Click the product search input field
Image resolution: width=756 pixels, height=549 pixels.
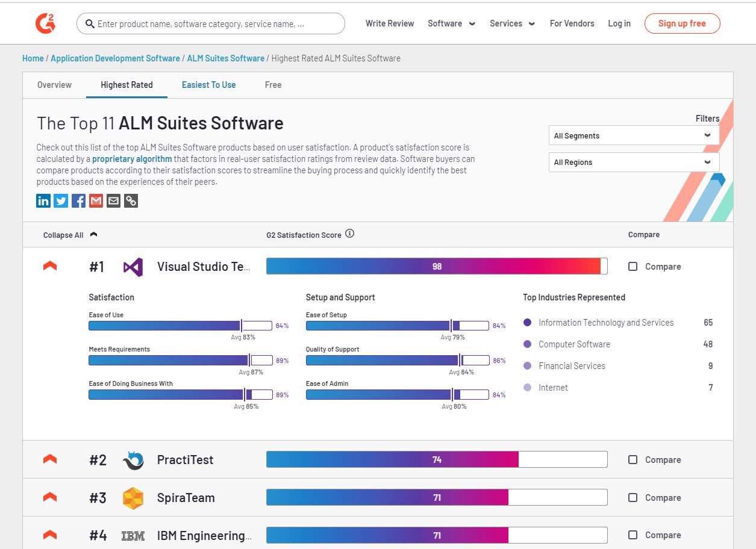211,24
